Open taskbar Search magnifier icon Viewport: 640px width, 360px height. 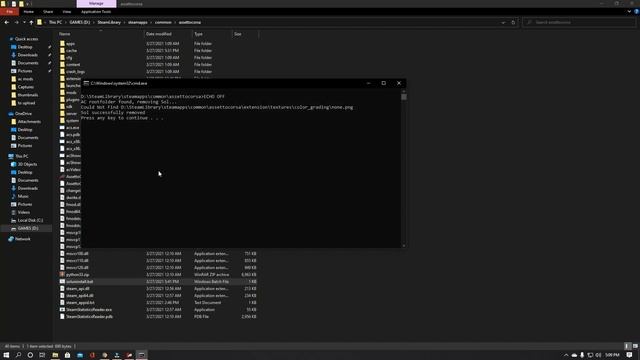click(x=18, y=355)
